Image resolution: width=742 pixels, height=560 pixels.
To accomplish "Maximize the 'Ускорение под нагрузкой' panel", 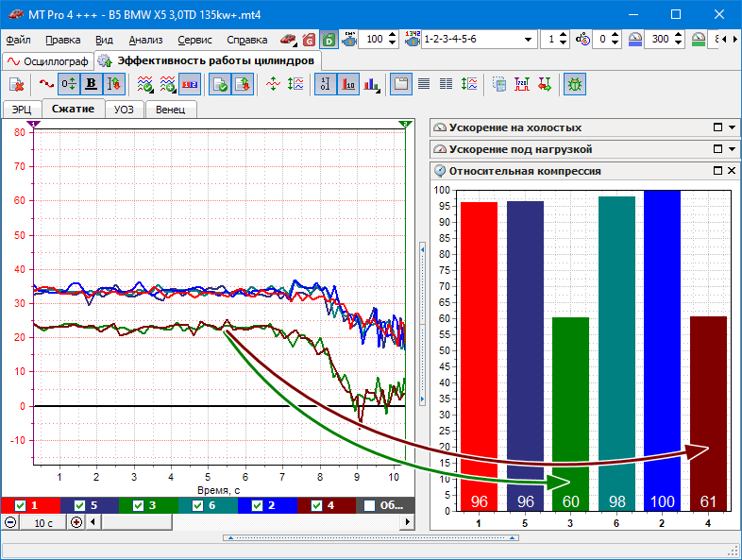I will point(717,149).
